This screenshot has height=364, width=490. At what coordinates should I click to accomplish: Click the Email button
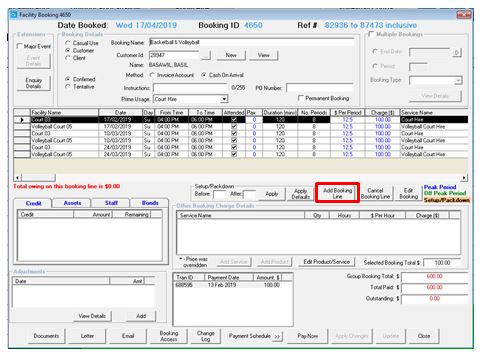[128, 336]
